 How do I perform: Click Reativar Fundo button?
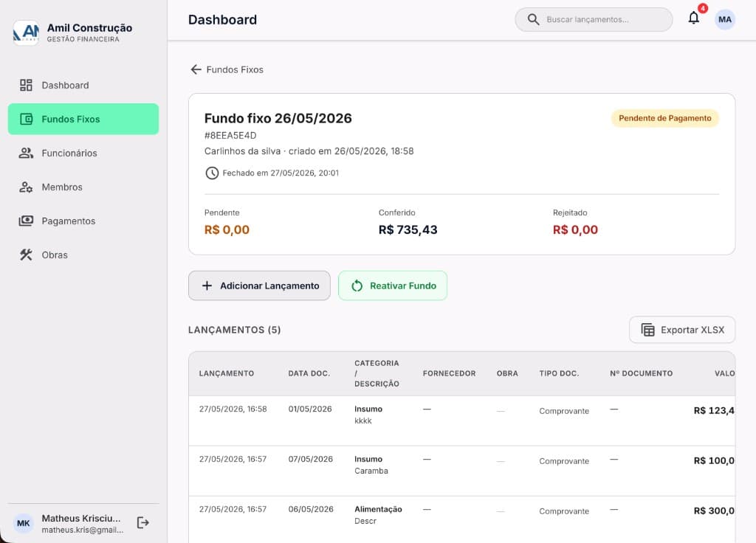pos(393,286)
